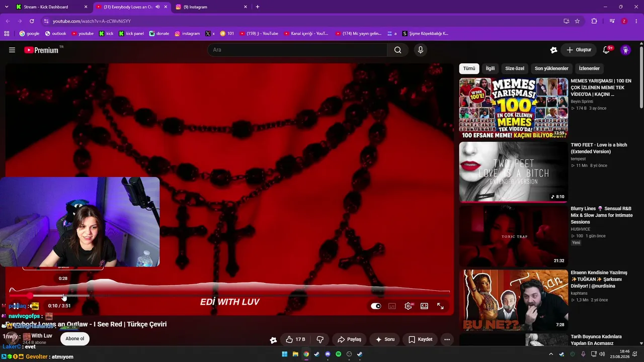Open Windows Start menu
The width and height of the screenshot is (644, 362).
click(284, 354)
